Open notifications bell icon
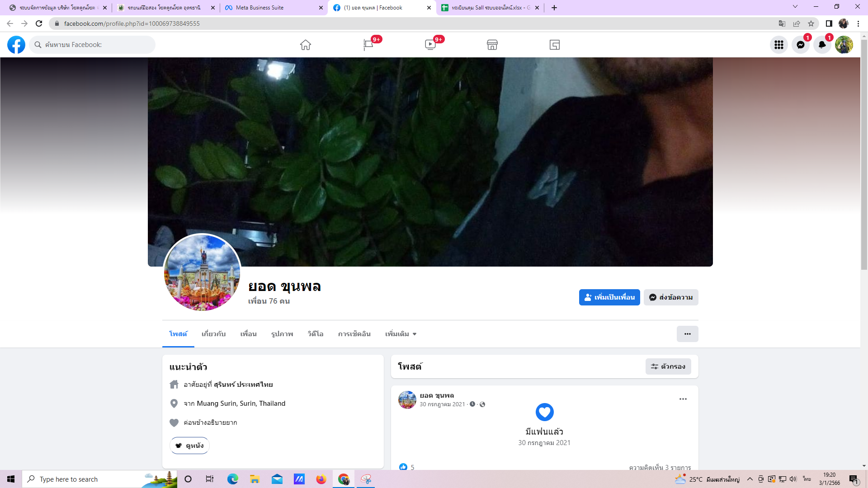This screenshot has height=488, width=868. [x=822, y=45]
